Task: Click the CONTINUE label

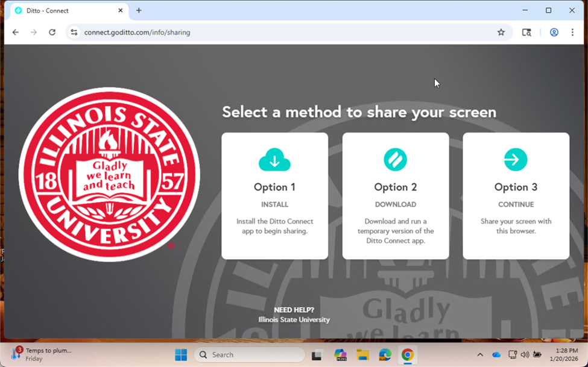Action: [516, 204]
